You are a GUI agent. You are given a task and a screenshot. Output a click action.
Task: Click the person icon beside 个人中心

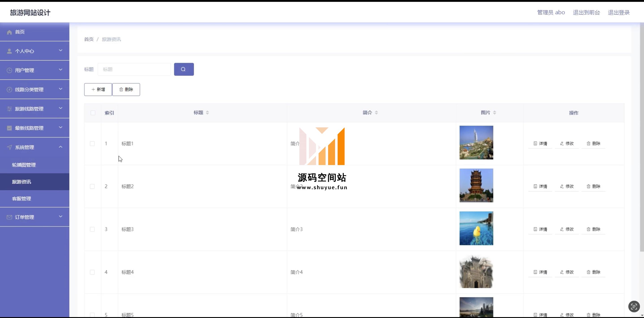(9, 51)
